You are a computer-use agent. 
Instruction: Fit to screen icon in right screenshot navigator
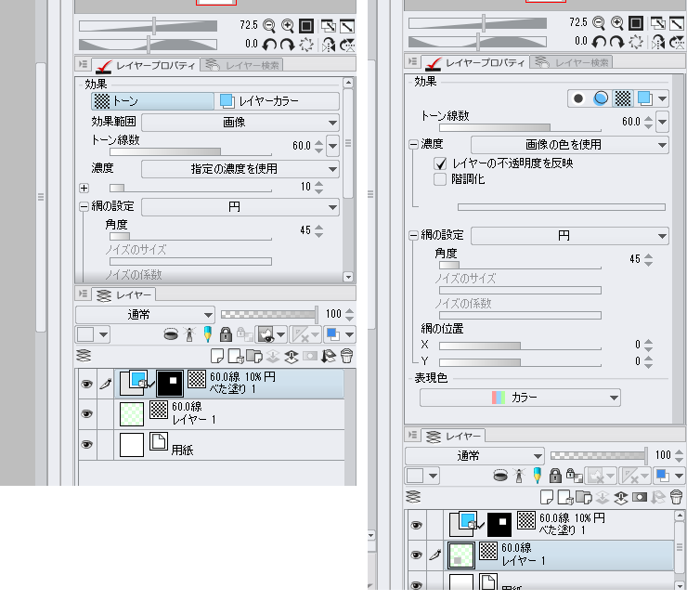coord(636,23)
